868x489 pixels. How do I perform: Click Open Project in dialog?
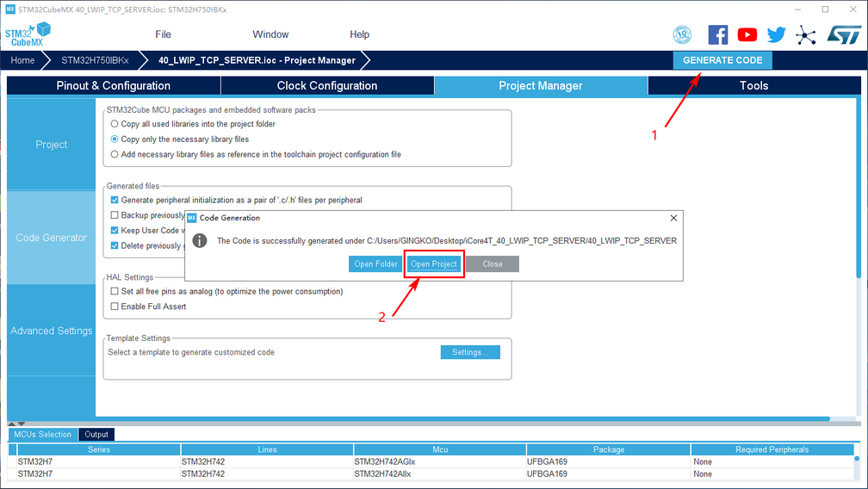(x=434, y=263)
